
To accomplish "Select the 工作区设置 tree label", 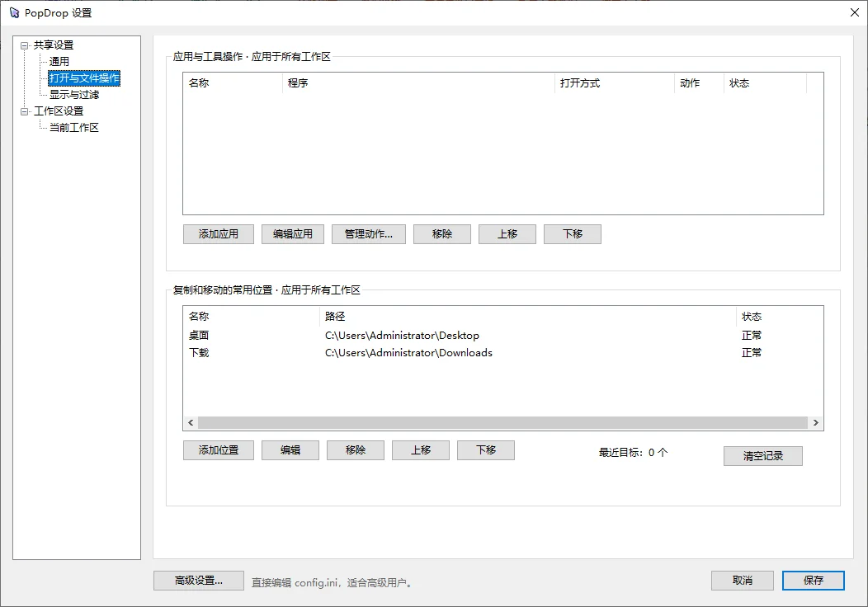I will point(59,111).
